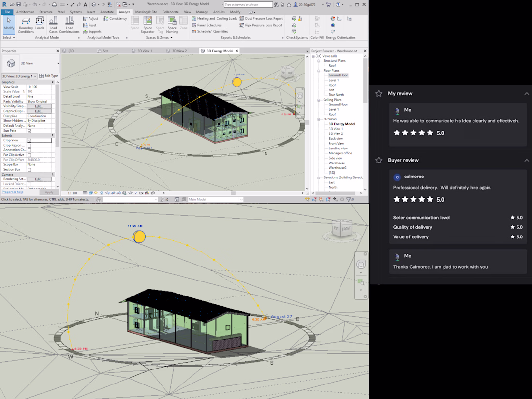Screen dimensions: 532x399
Task: Switch to the Site view tab
Action: (105, 51)
